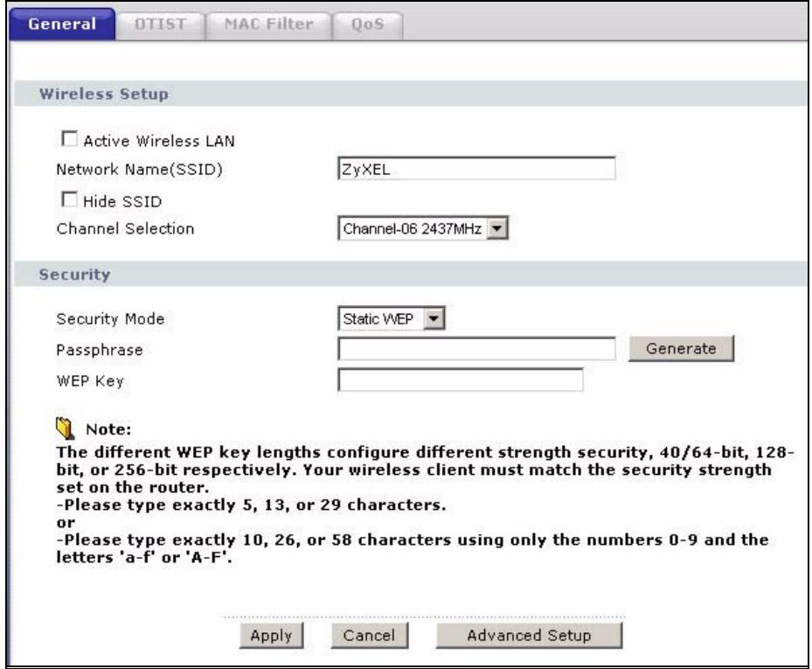Click the Note icon
The width and height of the screenshot is (812, 669).
[x=66, y=428]
